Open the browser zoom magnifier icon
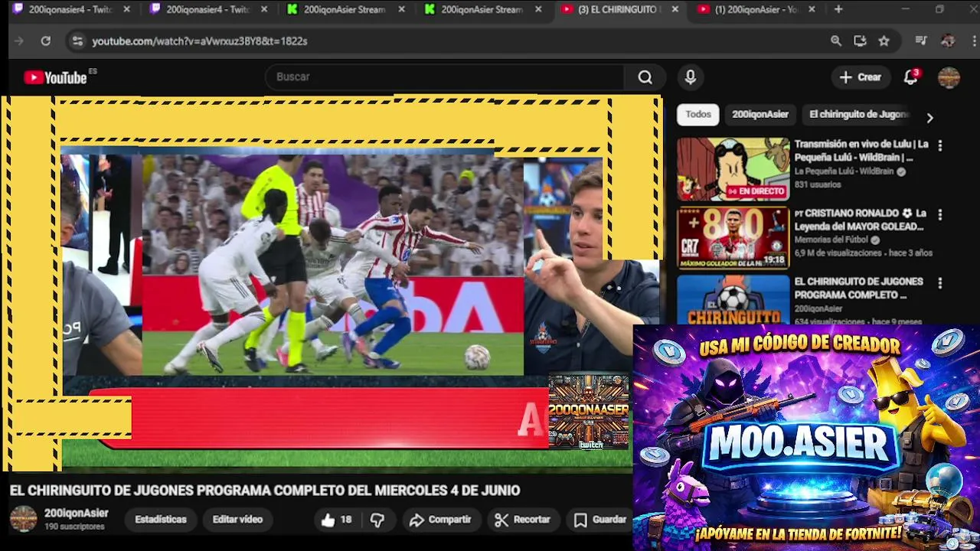 836,41
